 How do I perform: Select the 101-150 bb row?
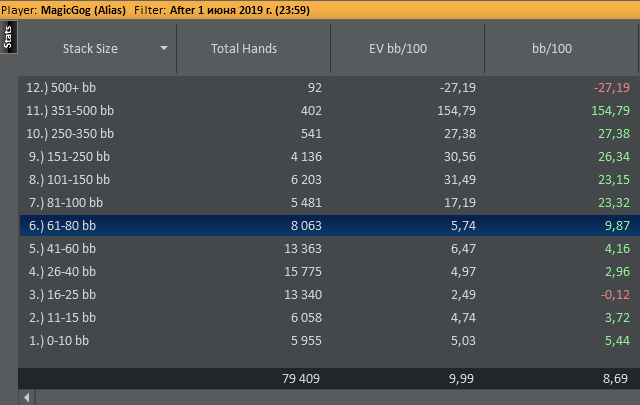(330, 179)
